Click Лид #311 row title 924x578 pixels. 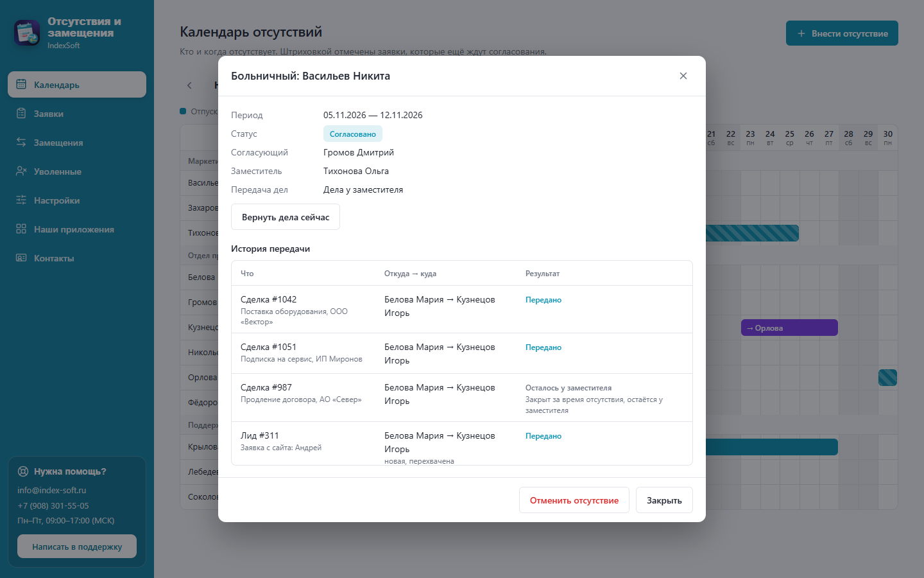260,435
